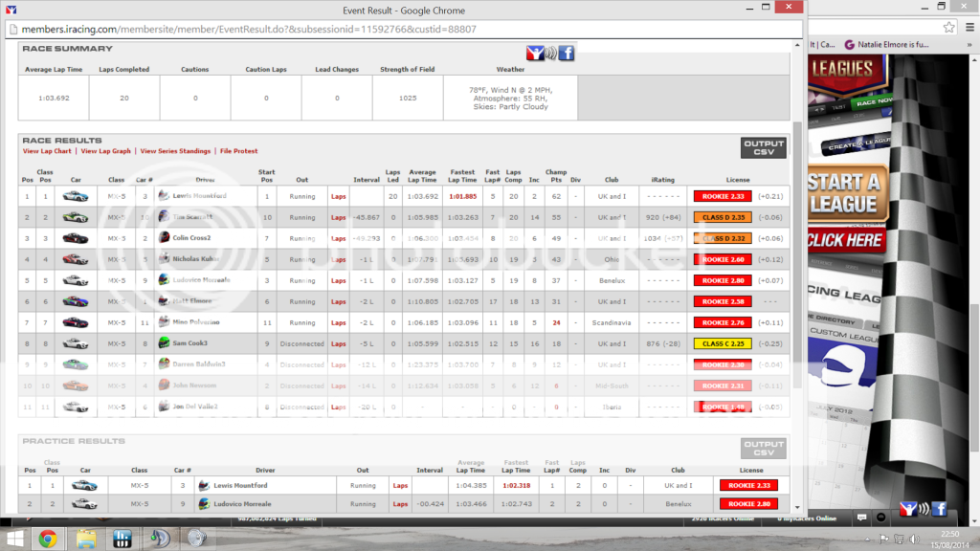Click the speaker icon in the system tray

click(914, 540)
